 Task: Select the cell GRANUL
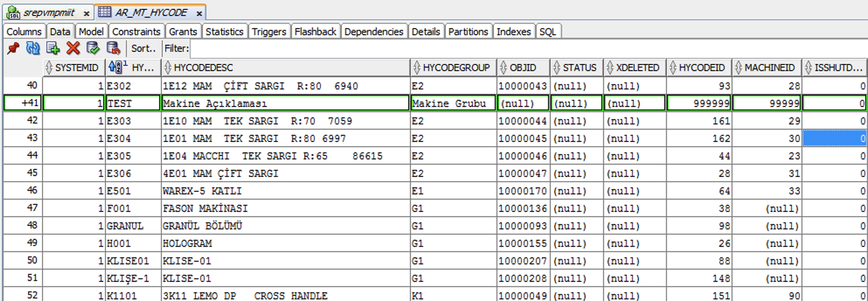[x=133, y=226]
